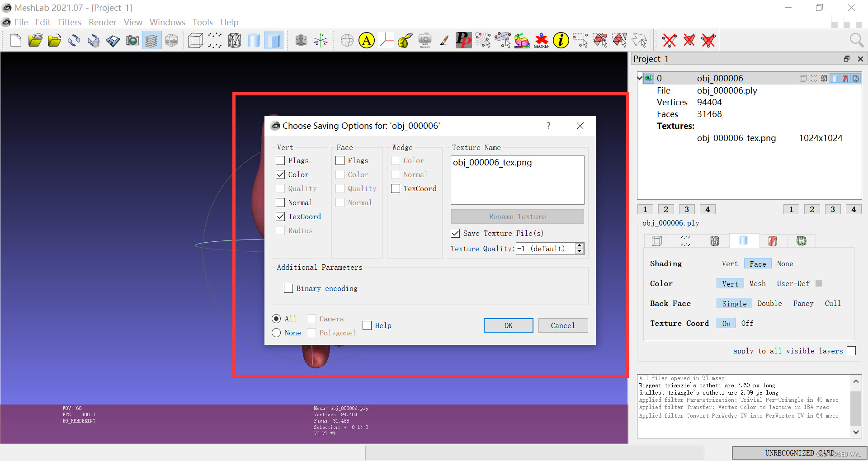Check the Wedge TexCoord checkbox
The image size is (868, 461).
tap(396, 188)
